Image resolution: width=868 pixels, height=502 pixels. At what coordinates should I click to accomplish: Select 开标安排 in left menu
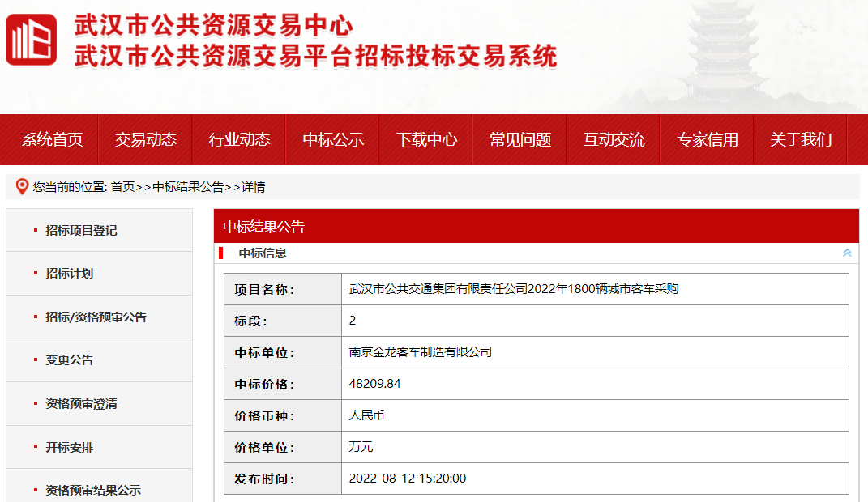coord(69,447)
